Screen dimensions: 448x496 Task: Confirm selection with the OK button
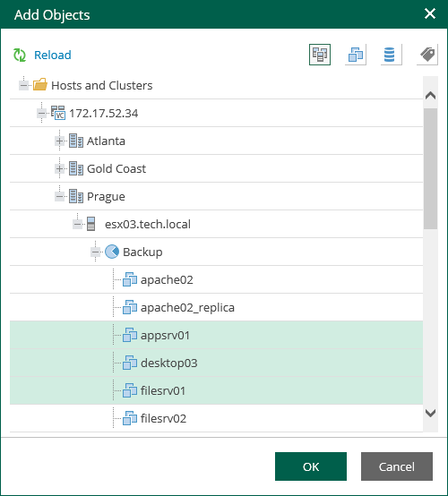[311, 466]
